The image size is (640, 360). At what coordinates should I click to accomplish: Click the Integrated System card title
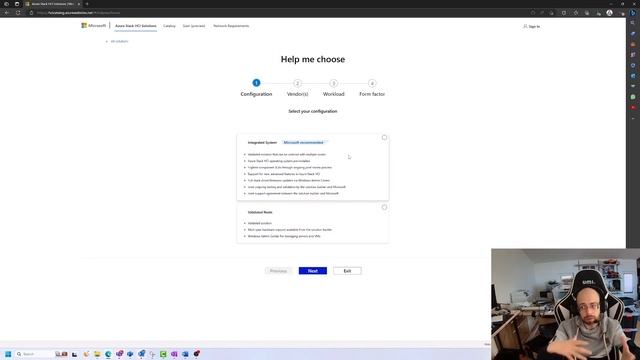(x=262, y=142)
